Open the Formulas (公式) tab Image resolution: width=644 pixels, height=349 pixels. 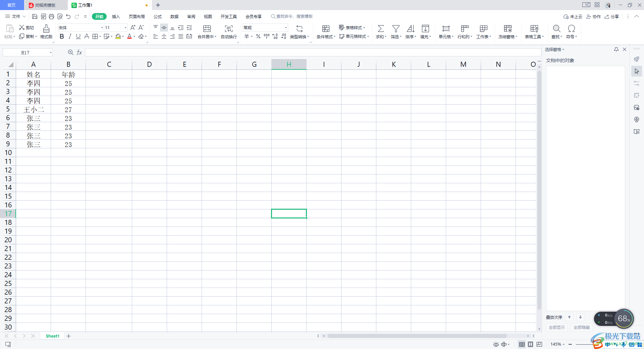pos(158,16)
